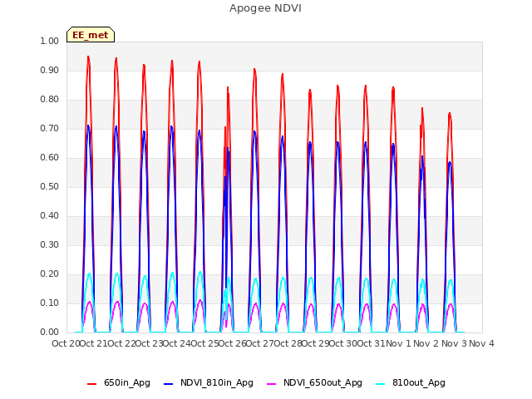Image resolution: width=532 pixels, height=399 pixels.
Task: Click the 0.00 y-axis label
Action: pyautogui.click(x=50, y=332)
